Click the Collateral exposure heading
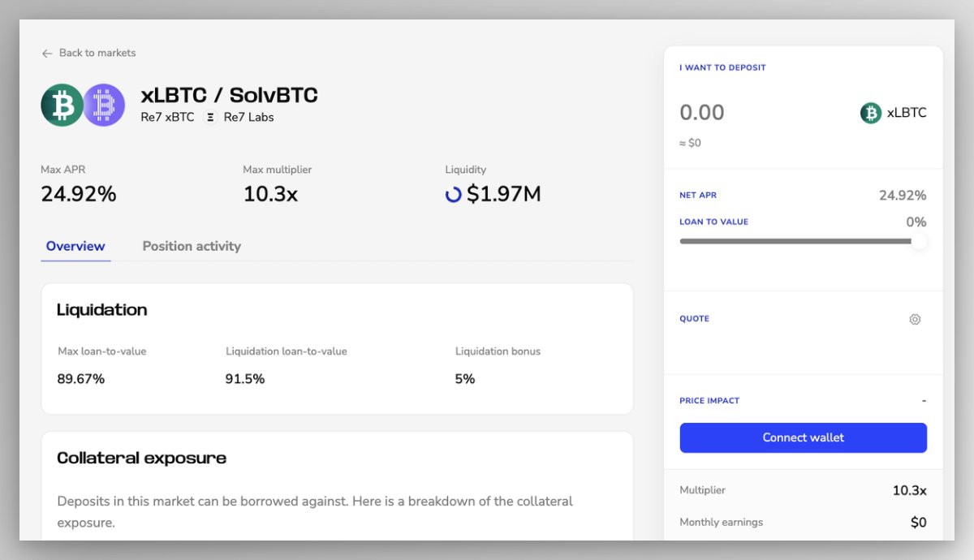 point(142,458)
